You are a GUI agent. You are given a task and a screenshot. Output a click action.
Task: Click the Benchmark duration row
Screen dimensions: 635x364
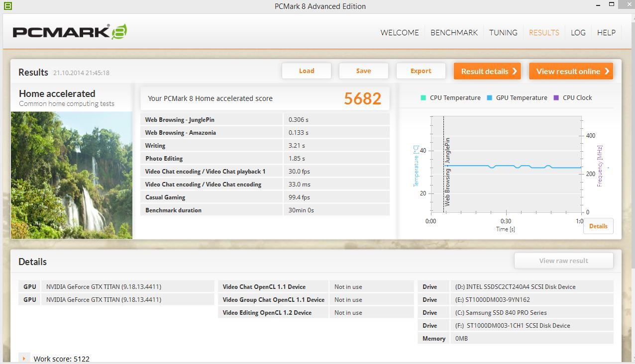[265, 210]
